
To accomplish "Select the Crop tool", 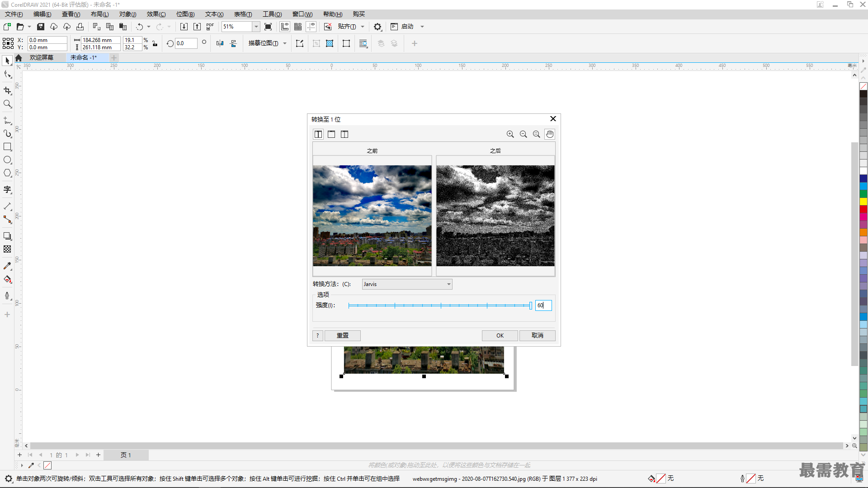I will point(7,91).
